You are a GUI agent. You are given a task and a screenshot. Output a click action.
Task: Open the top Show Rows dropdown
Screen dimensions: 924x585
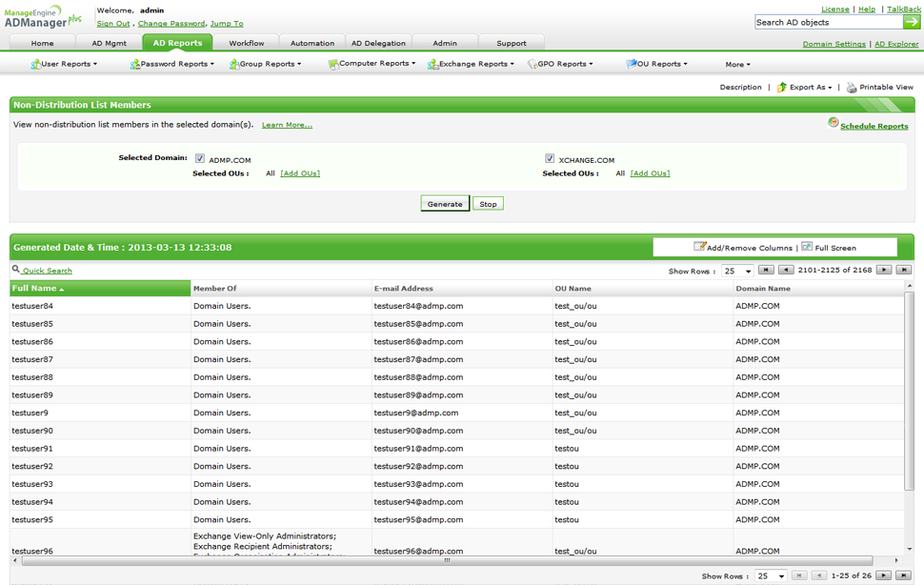click(737, 272)
